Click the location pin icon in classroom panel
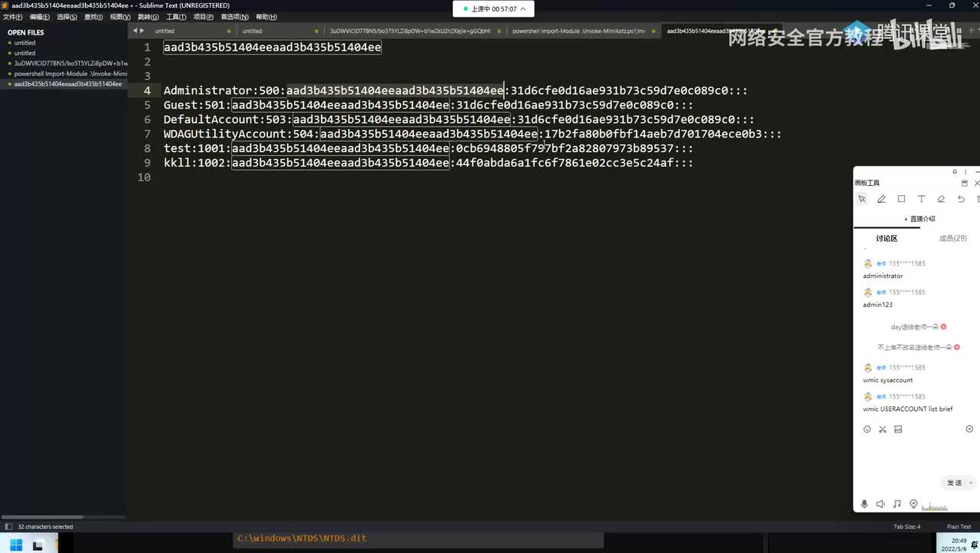This screenshot has height=553, width=980. coord(913,504)
